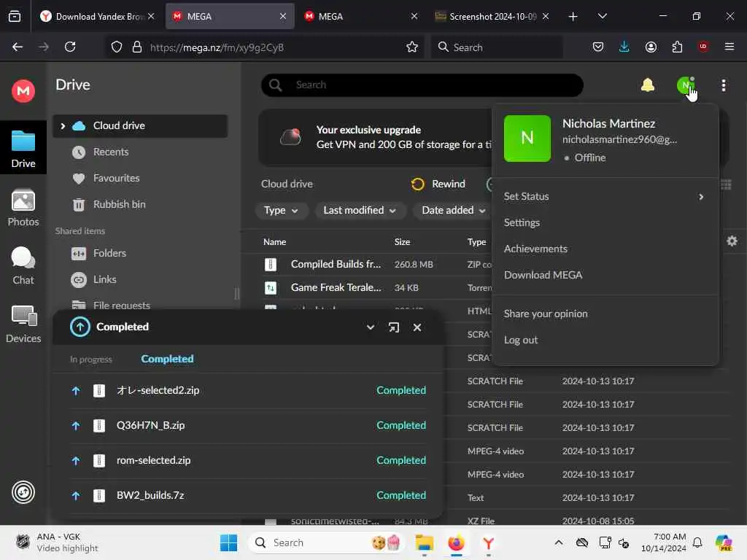This screenshot has width=747, height=560.
Task: Open the notifications bell
Action: [x=648, y=85]
